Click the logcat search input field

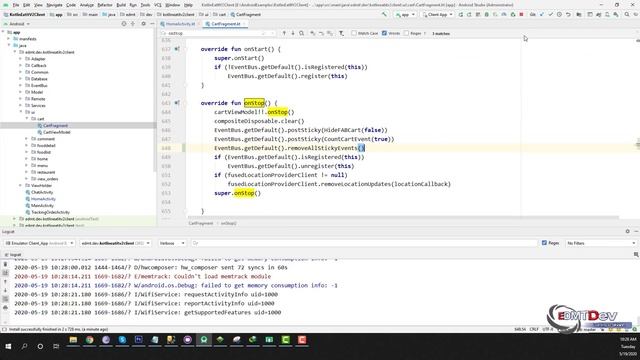[x=364, y=243]
